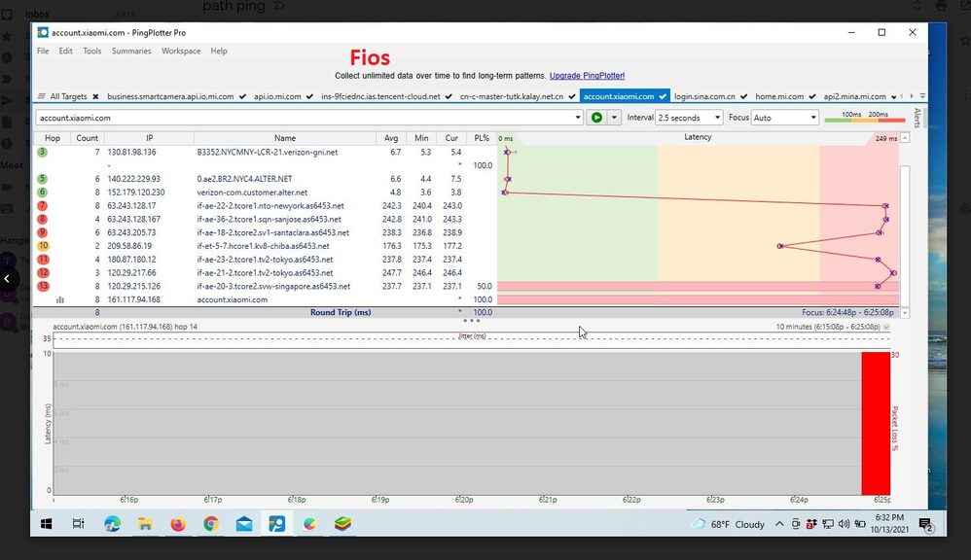The image size is (971, 560).
Task: Open the tab list overflow arrow
Action: pyautogui.click(x=922, y=96)
